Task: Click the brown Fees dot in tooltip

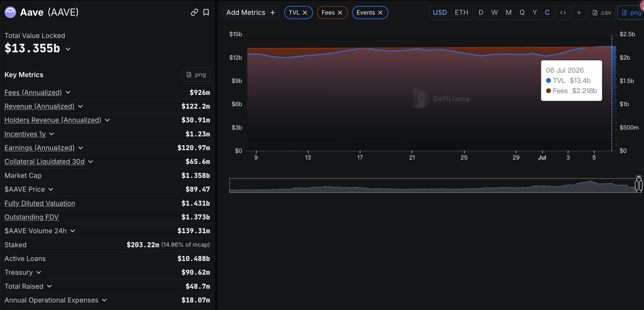Action: 548,91
